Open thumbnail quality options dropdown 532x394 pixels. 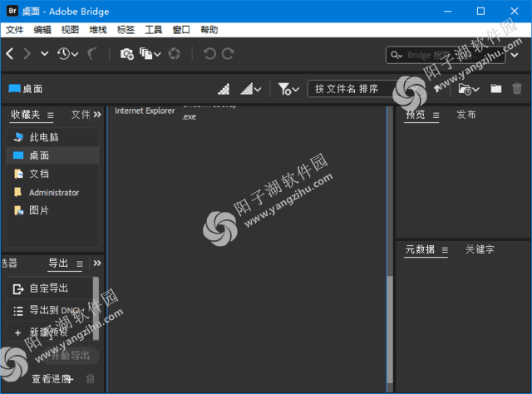tap(251, 89)
